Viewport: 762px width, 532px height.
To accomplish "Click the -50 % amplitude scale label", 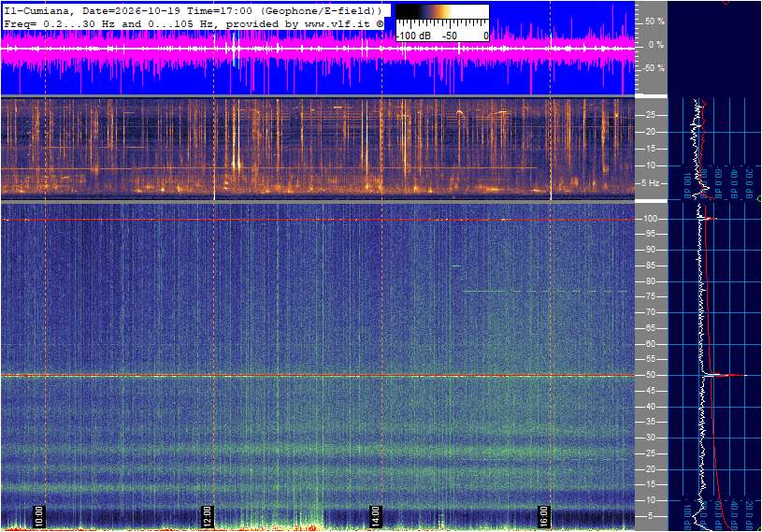I will [x=653, y=68].
